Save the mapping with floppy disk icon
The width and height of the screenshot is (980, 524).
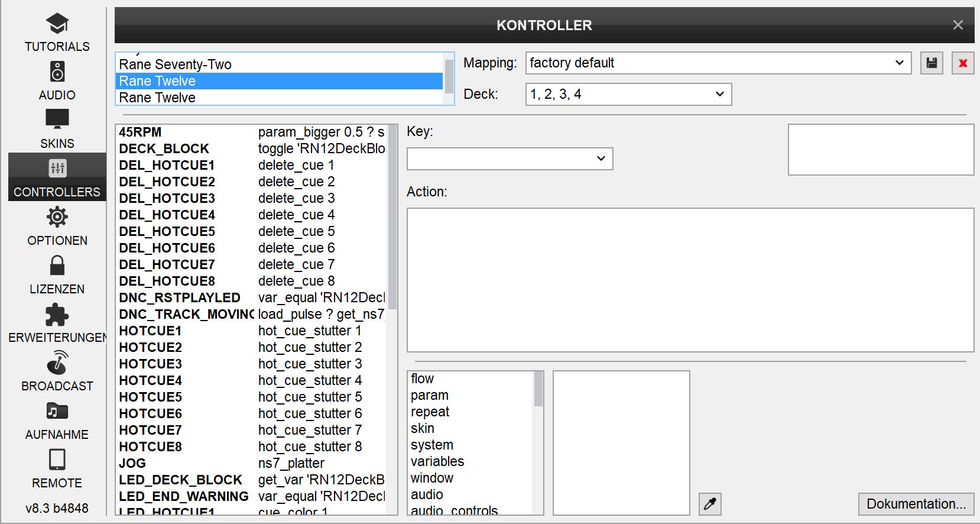tap(932, 63)
